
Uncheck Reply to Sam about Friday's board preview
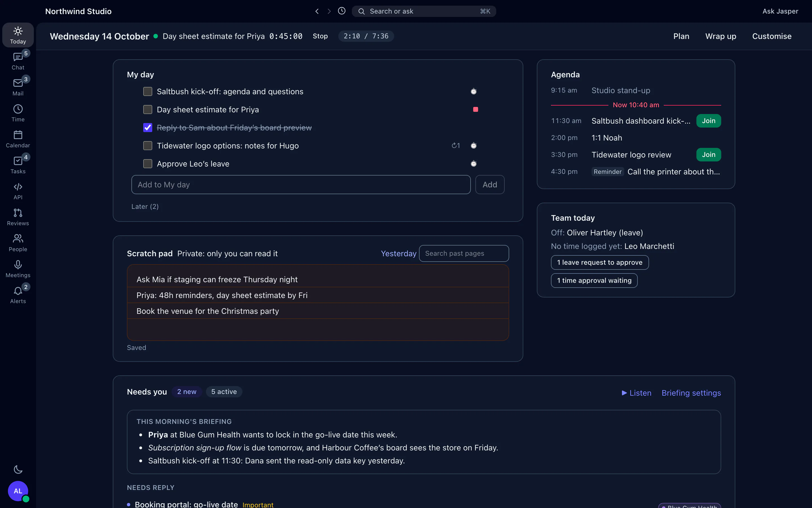pyautogui.click(x=148, y=128)
